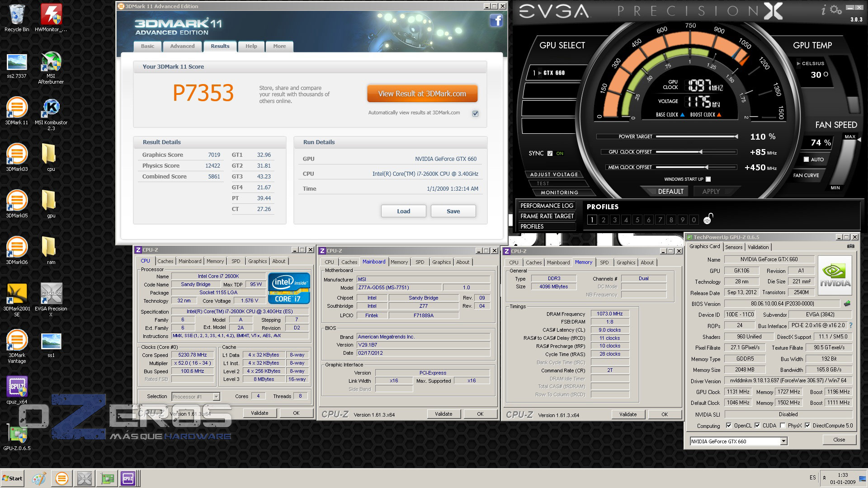Click the bus interface question mark icon
The width and height of the screenshot is (868, 488).
[x=851, y=325]
